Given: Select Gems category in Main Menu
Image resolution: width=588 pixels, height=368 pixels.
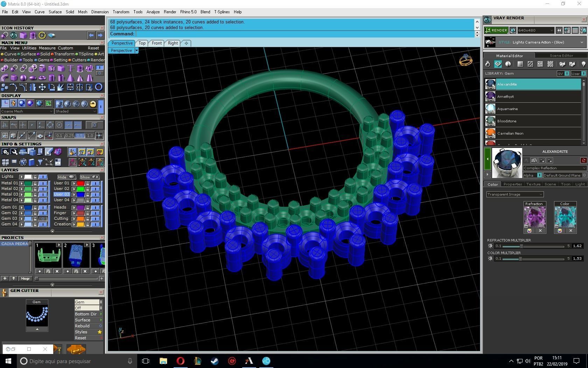Looking at the screenshot, I should (43, 60).
